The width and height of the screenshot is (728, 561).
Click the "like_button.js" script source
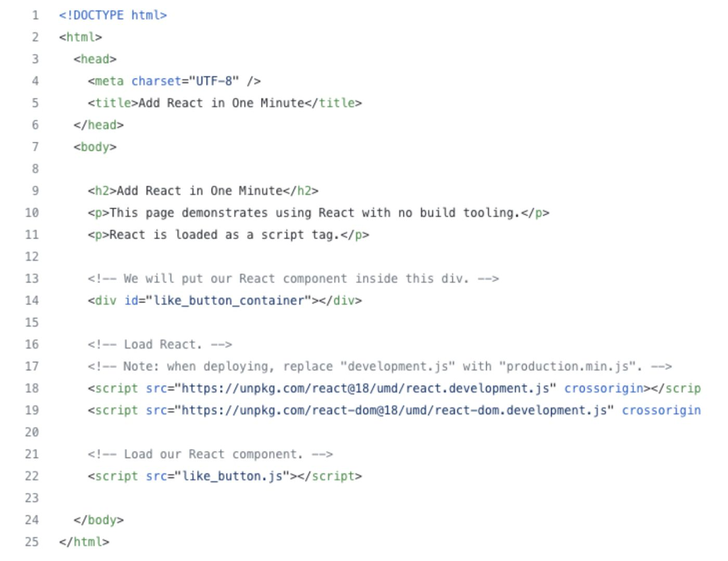point(232,476)
